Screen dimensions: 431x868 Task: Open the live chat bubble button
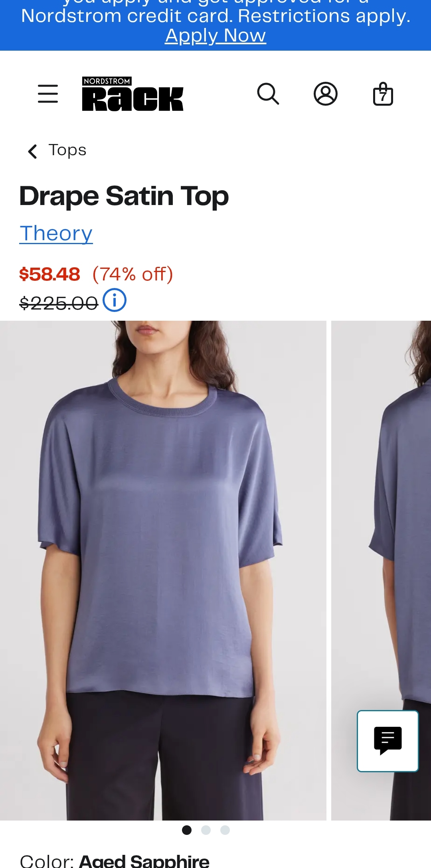pyautogui.click(x=388, y=741)
